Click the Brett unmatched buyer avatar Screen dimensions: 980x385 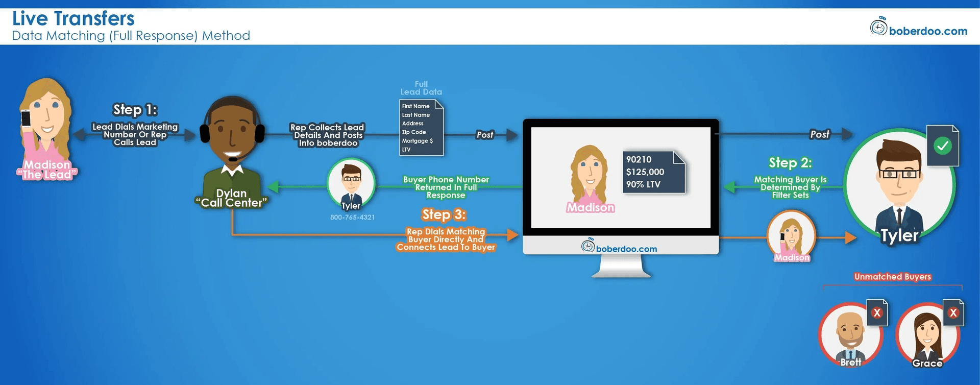click(850, 334)
